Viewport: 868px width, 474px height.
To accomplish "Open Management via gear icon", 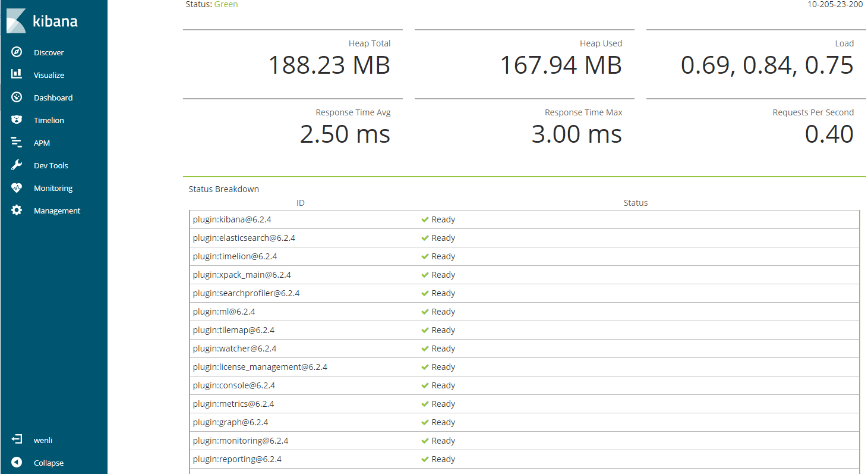I will [17, 211].
